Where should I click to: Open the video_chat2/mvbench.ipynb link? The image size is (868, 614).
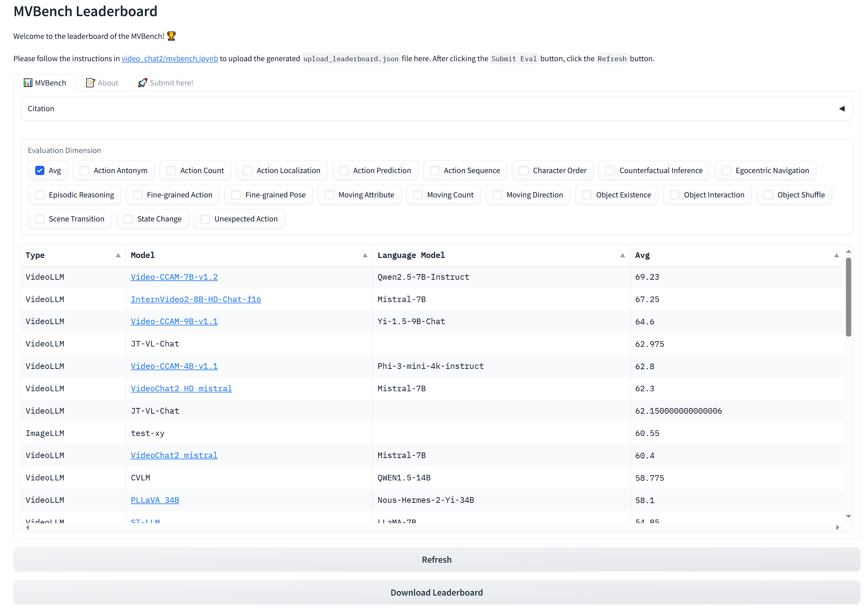pyautogui.click(x=170, y=59)
